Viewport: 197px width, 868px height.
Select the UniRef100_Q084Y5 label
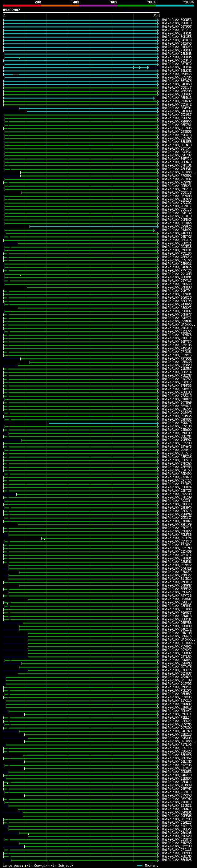pyautogui.click(x=176, y=413)
